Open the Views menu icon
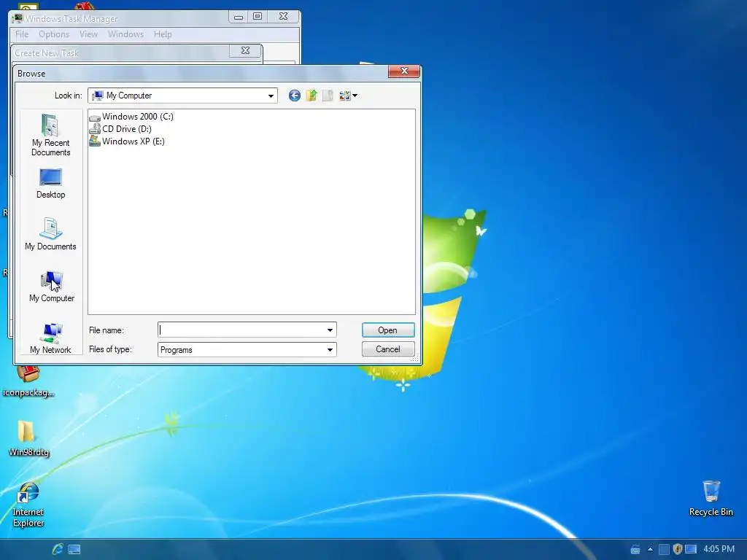Image resolution: width=747 pixels, height=560 pixels. coord(348,96)
